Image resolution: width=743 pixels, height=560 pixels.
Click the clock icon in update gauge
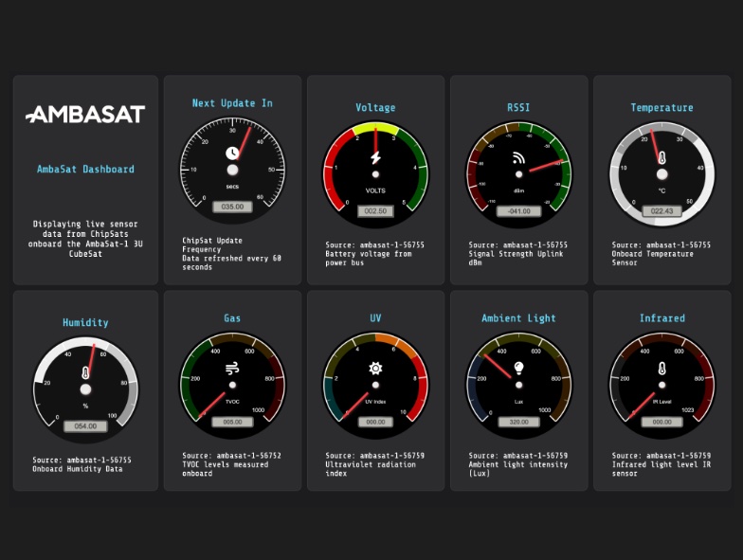coord(232,153)
